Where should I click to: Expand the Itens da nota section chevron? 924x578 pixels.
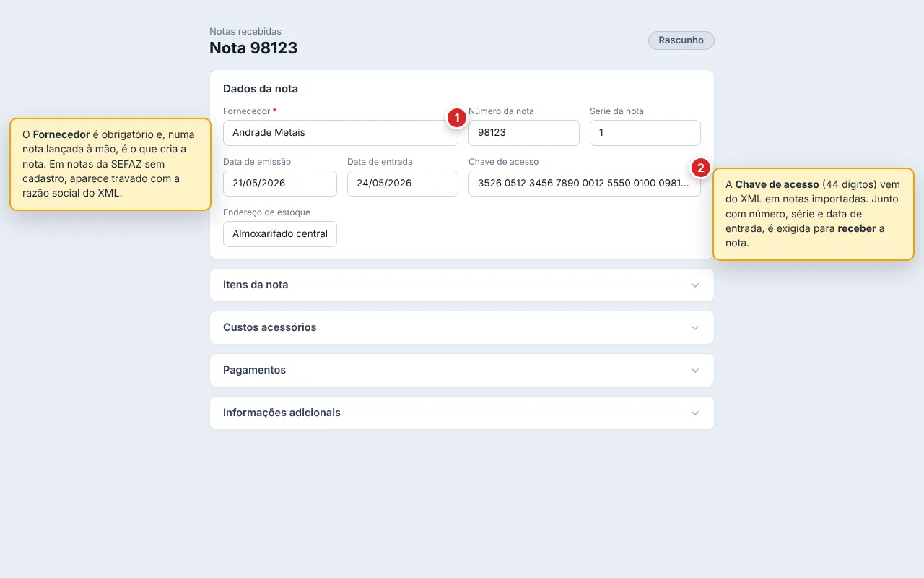coord(695,285)
